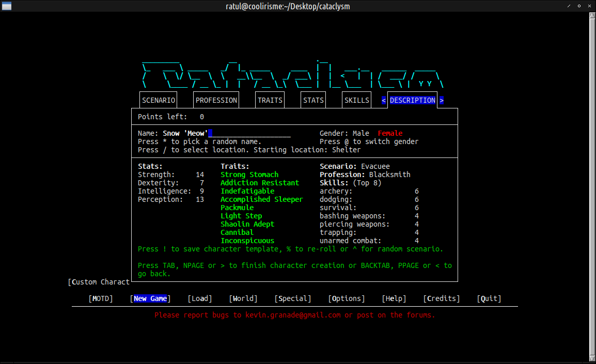Click the Starting location: Shelter text
This screenshot has width=596, height=364.
pos(307,150)
